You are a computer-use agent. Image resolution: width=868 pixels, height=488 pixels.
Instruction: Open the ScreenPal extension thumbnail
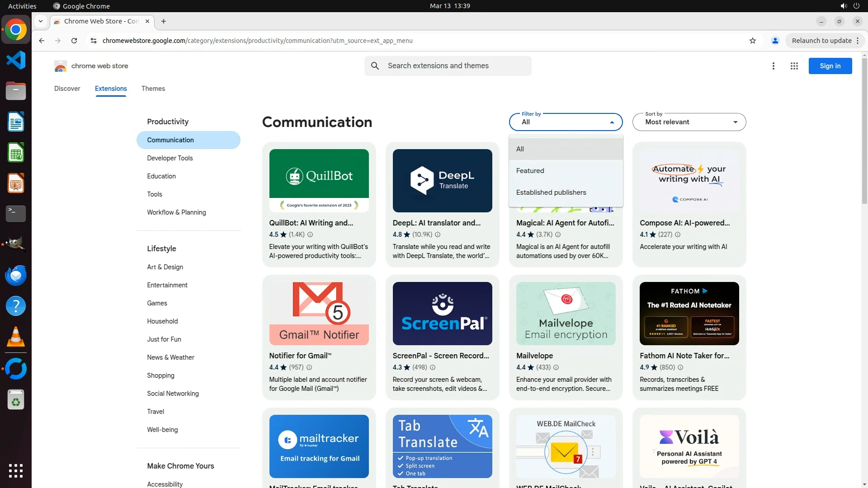[x=442, y=314]
